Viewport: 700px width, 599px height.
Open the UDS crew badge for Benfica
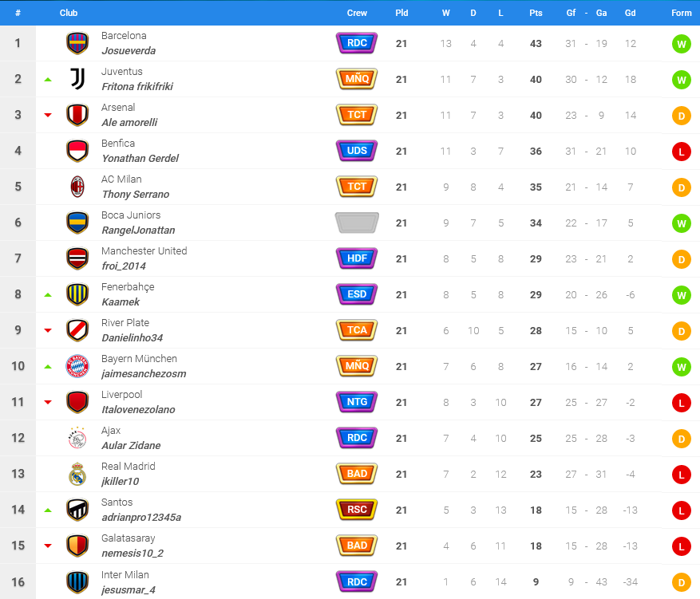[x=357, y=151]
